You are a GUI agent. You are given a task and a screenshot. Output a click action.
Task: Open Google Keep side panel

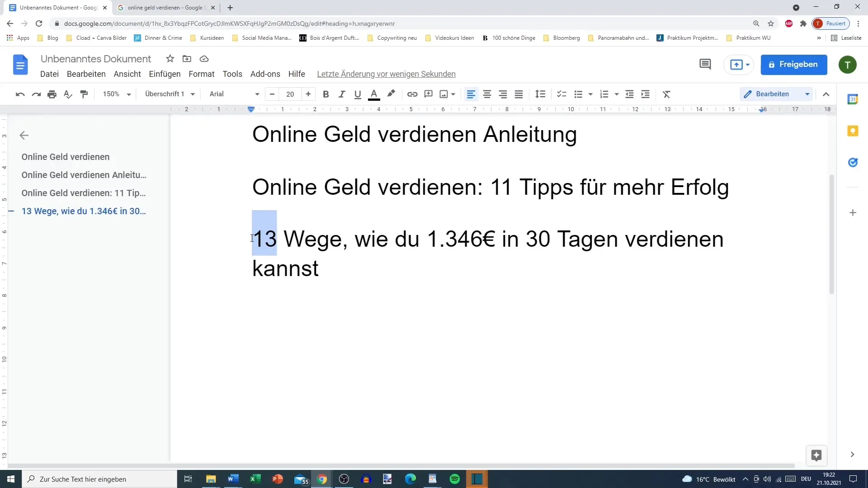tap(853, 131)
